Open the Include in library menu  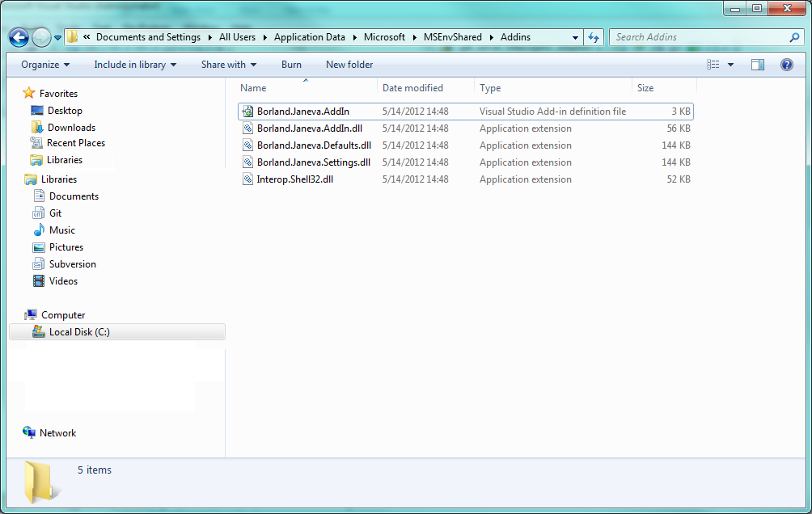135,65
